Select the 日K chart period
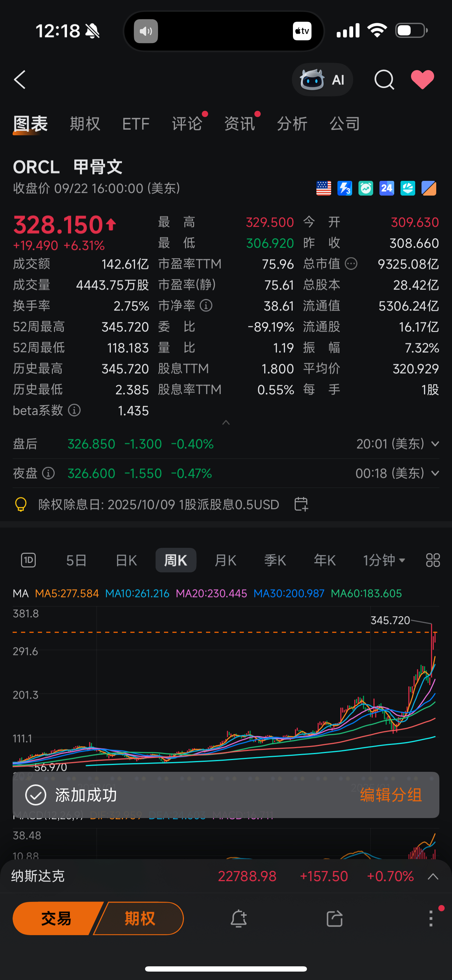Image resolution: width=452 pixels, height=980 pixels. pos(126,560)
